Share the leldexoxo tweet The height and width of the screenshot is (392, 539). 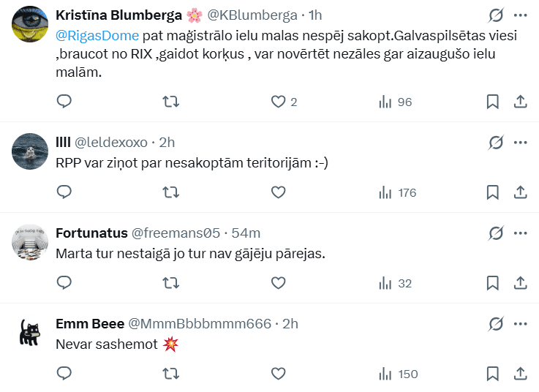pyautogui.click(x=520, y=192)
